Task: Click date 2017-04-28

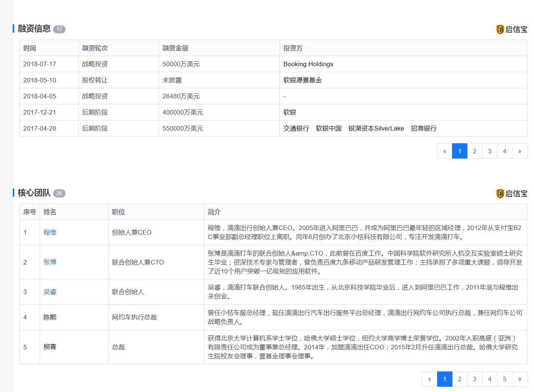Action: pos(40,128)
